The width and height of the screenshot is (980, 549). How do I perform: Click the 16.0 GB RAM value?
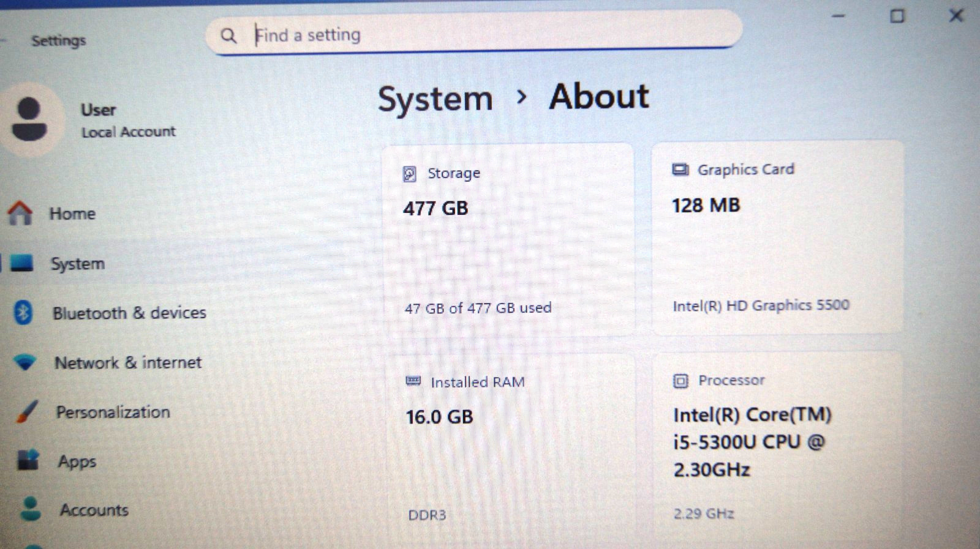coord(439,417)
